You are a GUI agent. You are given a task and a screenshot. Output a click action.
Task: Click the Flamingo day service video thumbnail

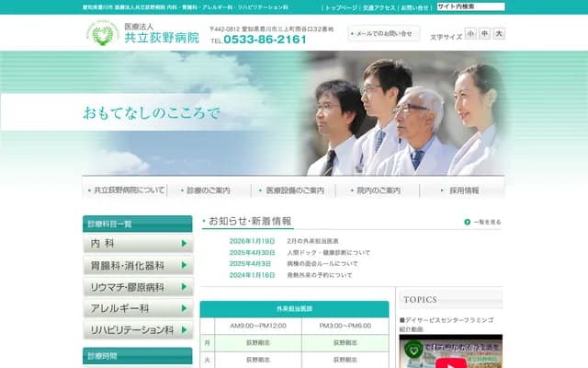[x=451, y=351]
